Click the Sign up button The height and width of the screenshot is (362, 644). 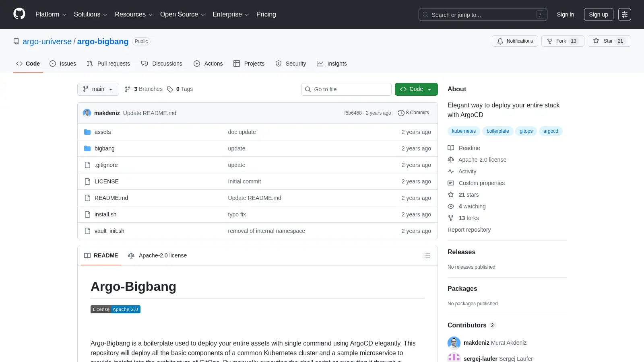(599, 14)
